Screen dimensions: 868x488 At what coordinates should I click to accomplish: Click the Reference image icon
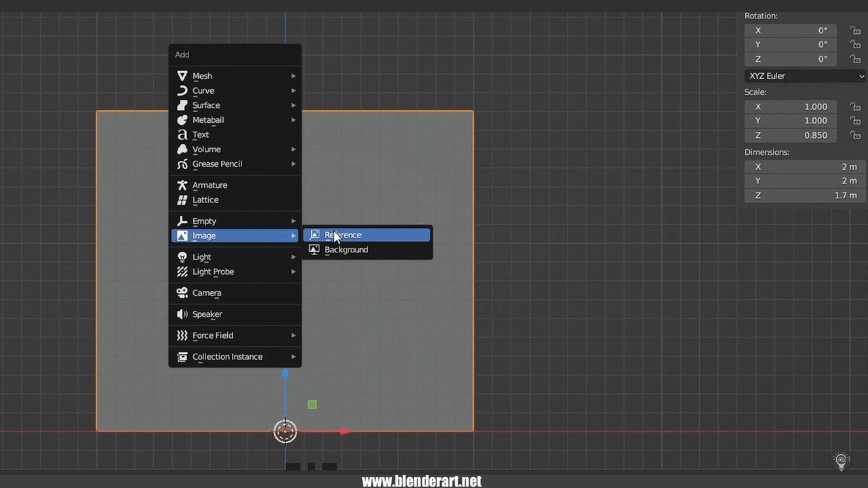[x=314, y=235]
